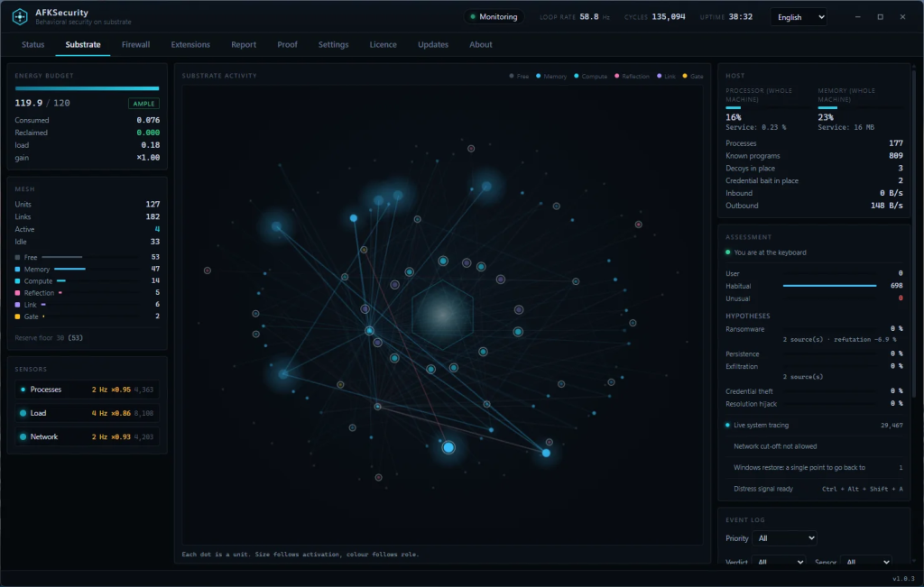Image resolution: width=924 pixels, height=587 pixels.
Task: Click the Energy Budget progress bar
Action: pos(88,88)
